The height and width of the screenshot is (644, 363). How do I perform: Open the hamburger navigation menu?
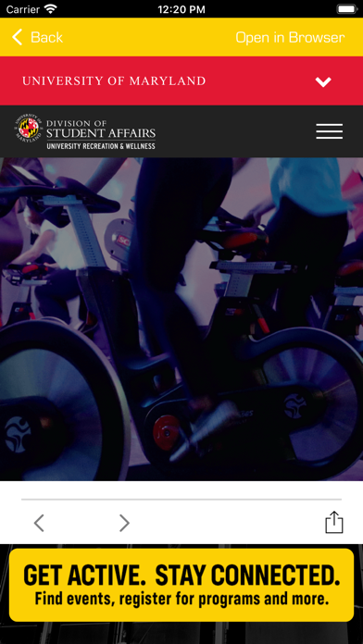click(x=330, y=131)
